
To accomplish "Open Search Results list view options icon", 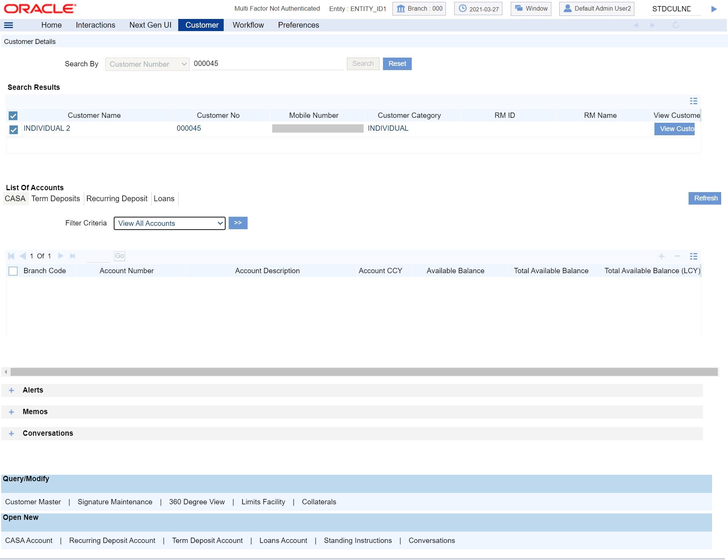I will (x=693, y=101).
